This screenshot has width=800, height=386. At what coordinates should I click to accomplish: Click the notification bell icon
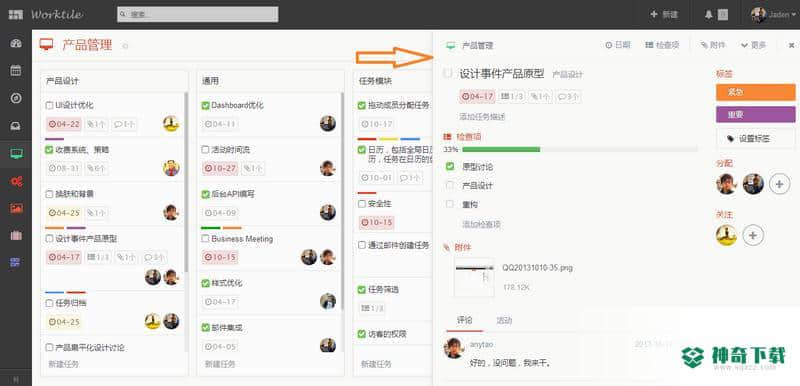click(x=708, y=15)
